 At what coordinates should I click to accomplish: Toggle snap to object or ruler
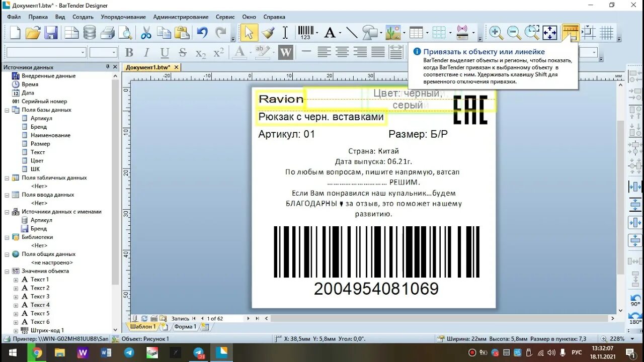coord(571,33)
